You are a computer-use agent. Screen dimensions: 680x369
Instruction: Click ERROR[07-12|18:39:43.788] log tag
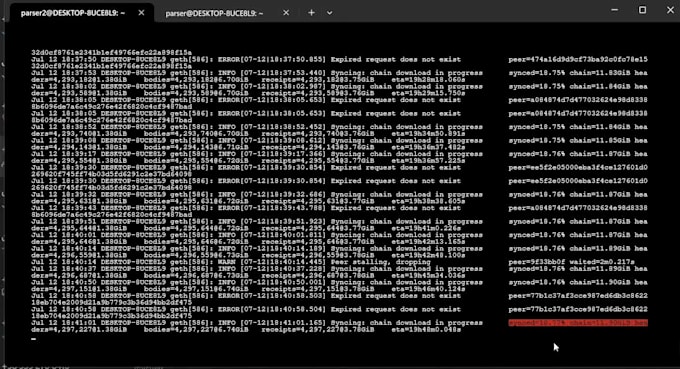coord(271,208)
